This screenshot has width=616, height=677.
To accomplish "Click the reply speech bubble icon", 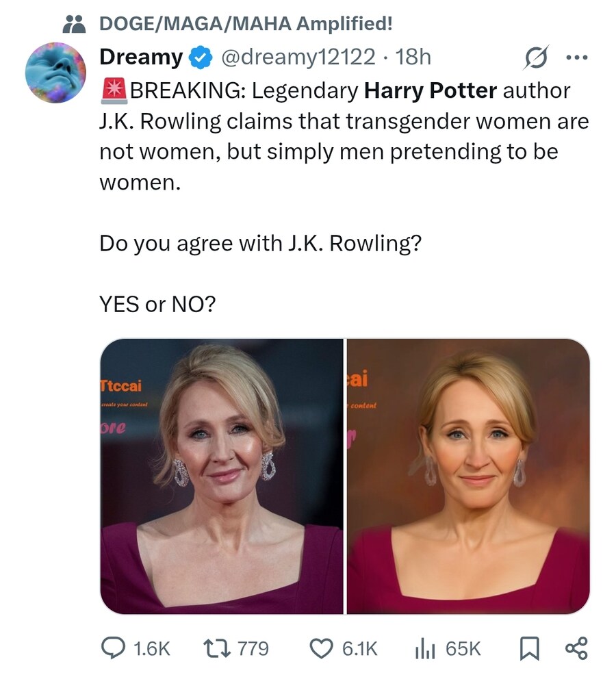I will point(113,648).
